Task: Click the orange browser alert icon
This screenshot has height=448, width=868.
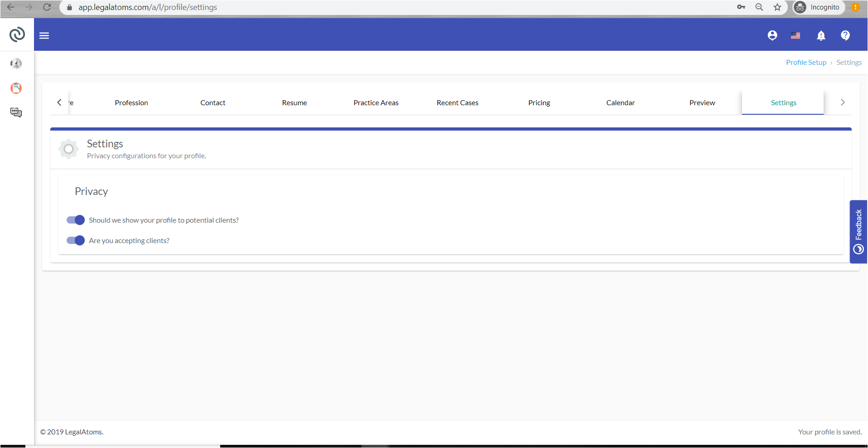Action: point(856,7)
